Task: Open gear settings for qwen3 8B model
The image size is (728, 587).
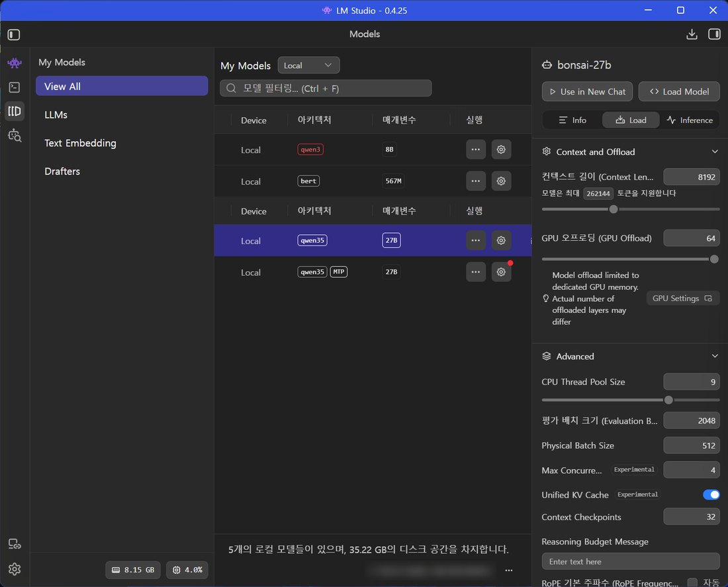Action: (501, 150)
